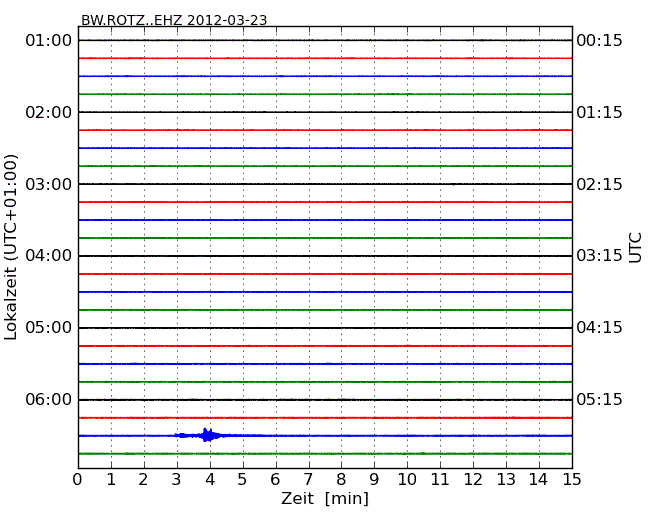
Task: Click x-axis tick label 15
Action: [572, 479]
